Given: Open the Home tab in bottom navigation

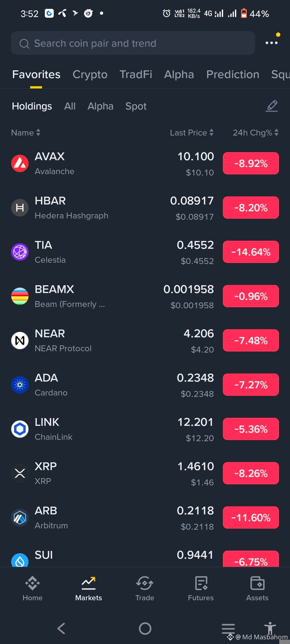Looking at the screenshot, I should click(32, 588).
